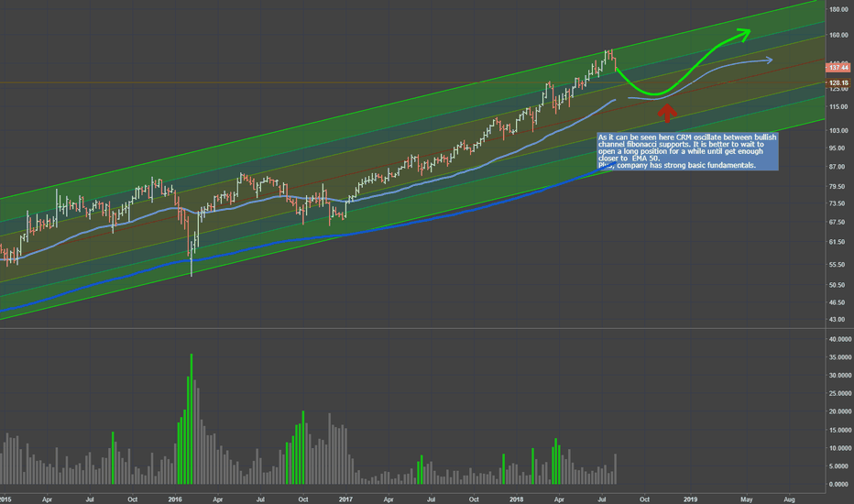
Task: Click the 2017 label on time axis
Action: [345, 499]
